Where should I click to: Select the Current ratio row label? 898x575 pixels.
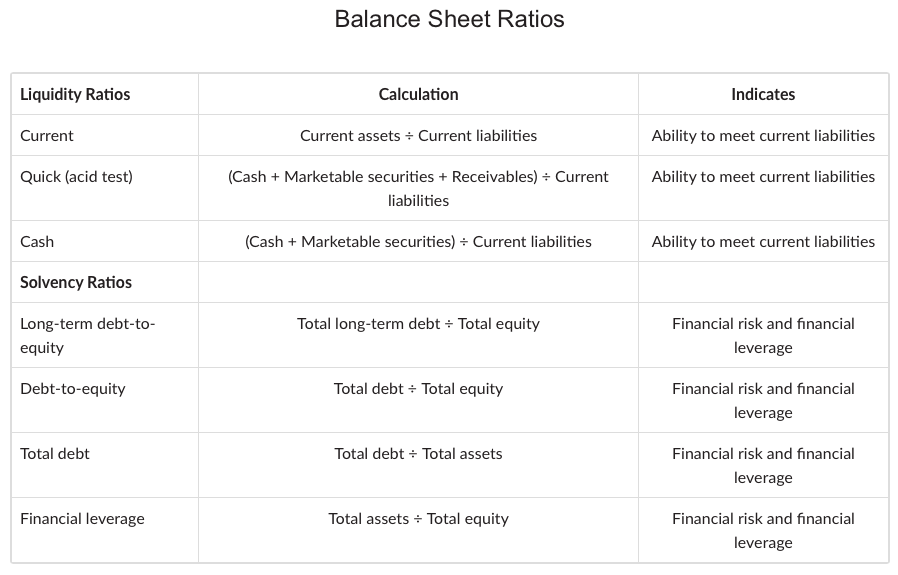[x=47, y=135]
